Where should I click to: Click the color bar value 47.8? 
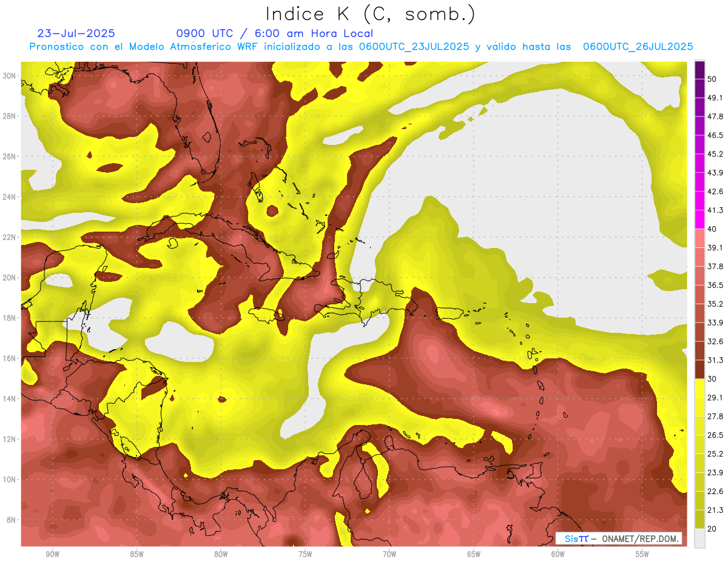pos(716,116)
